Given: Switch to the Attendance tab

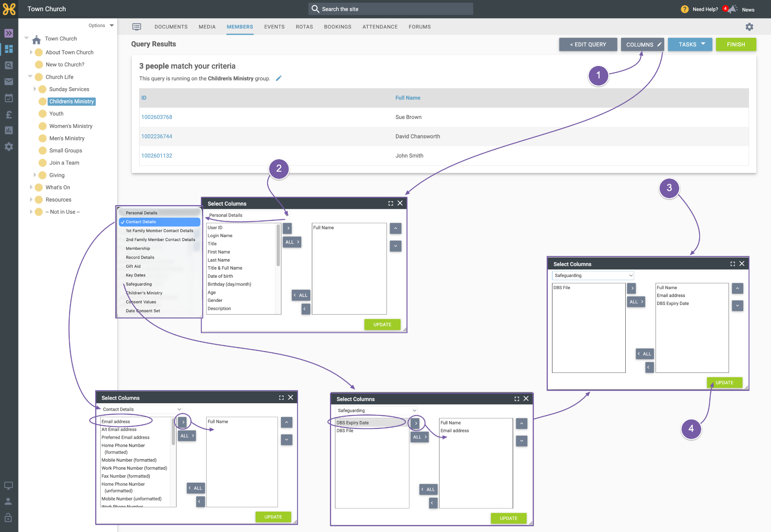Looking at the screenshot, I should pos(380,27).
